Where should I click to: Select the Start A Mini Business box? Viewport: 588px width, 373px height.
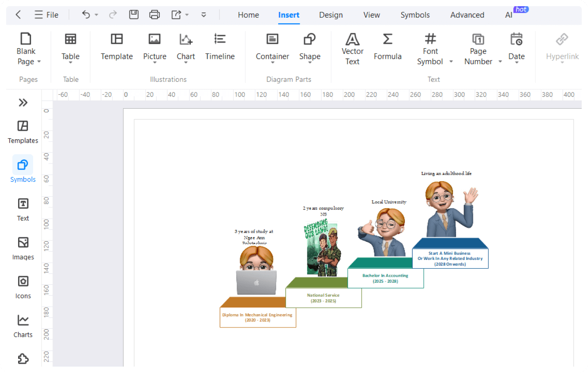click(450, 259)
